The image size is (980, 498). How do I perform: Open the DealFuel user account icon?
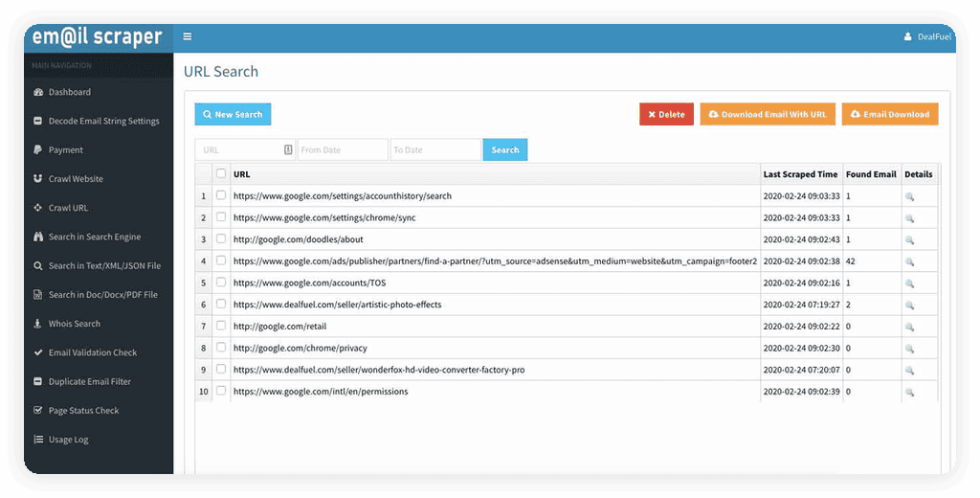(907, 37)
